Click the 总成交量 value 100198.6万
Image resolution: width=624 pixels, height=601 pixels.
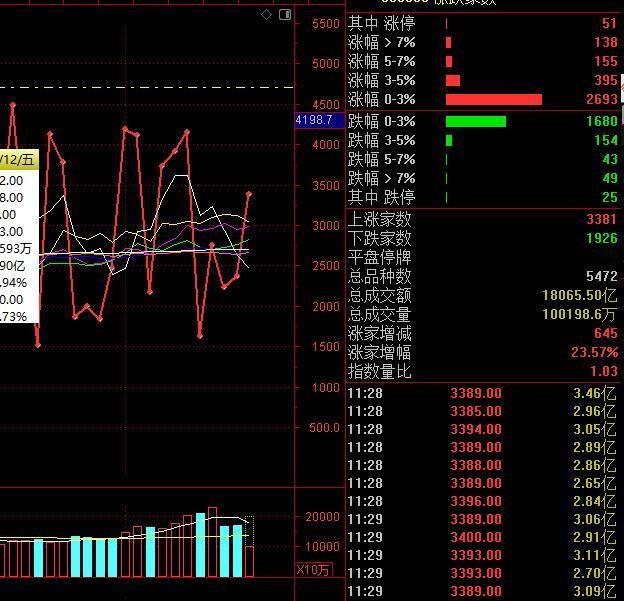pyautogui.click(x=579, y=314)
